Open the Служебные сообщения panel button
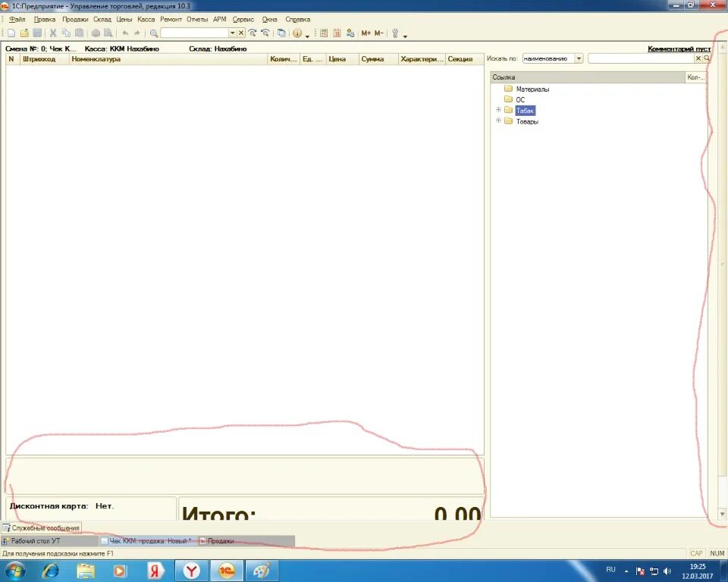The image size is (728, 582). pos(41,528)
